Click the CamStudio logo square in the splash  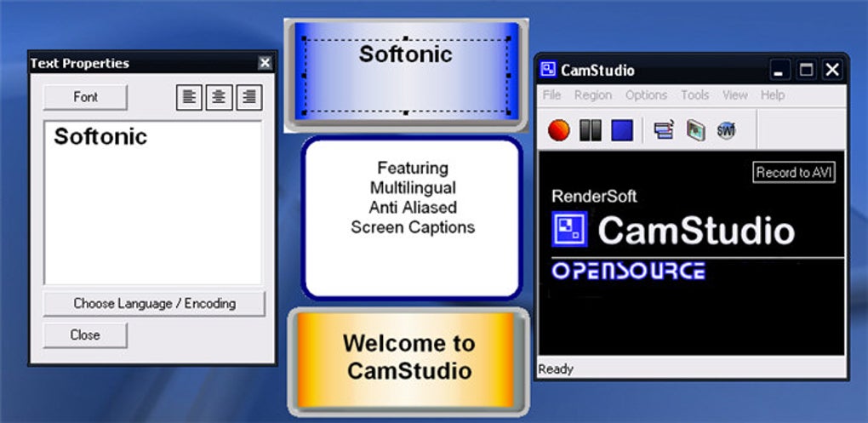pyautogui.click(x=569, y=229)
